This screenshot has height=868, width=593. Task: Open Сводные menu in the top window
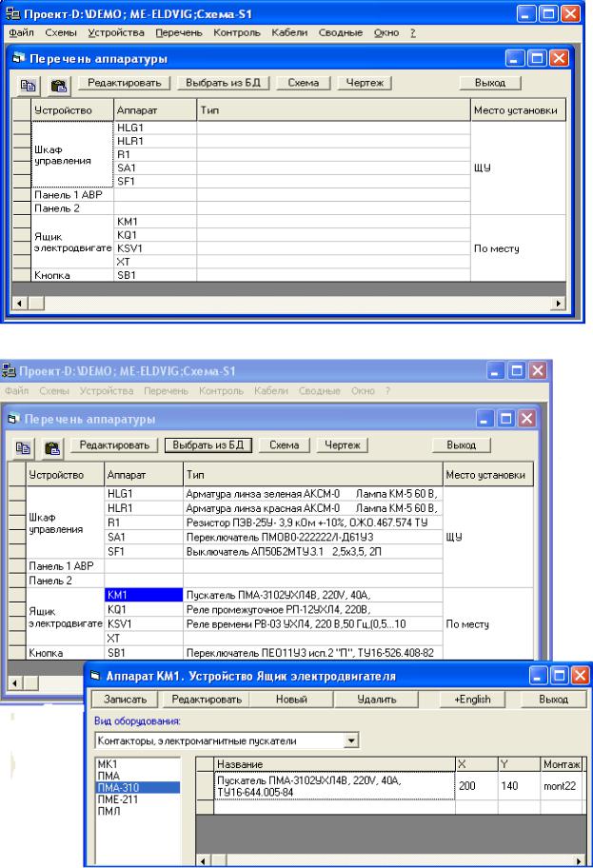pos(341,32)
